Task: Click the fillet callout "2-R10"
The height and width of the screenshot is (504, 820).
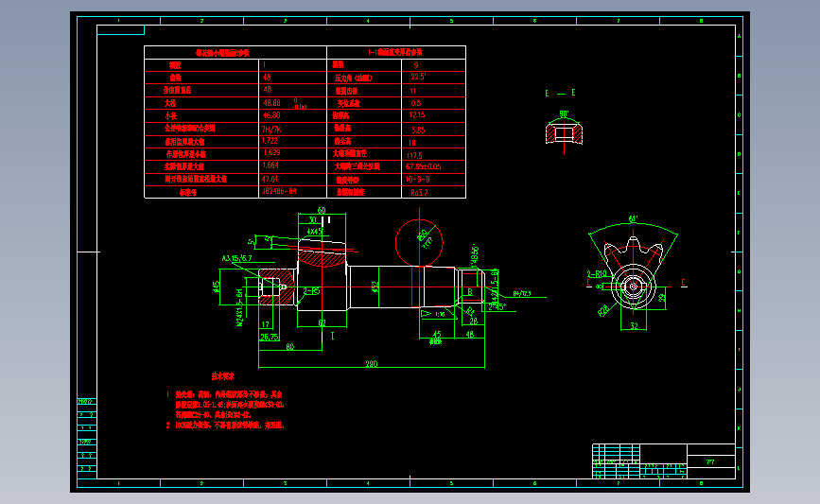Action: coord(597,274)
